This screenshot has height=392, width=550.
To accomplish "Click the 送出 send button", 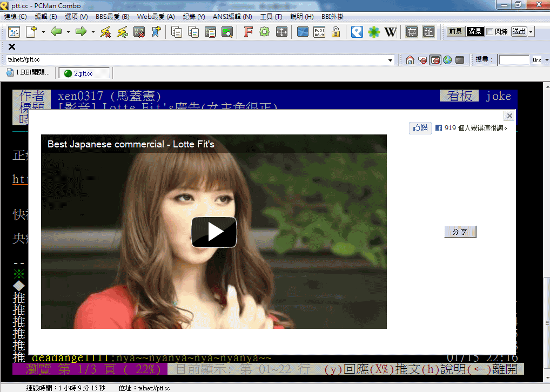I will [519, 31].
